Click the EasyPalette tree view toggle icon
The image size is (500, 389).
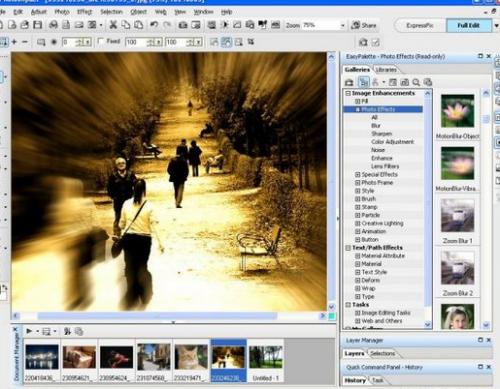(x=363, y=82)
